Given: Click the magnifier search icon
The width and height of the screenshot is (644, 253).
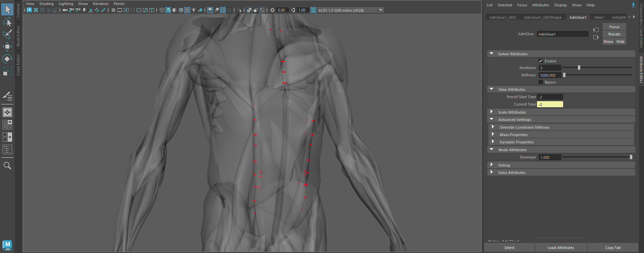Looking at the screenshot, I should click(x=7, y=166).
